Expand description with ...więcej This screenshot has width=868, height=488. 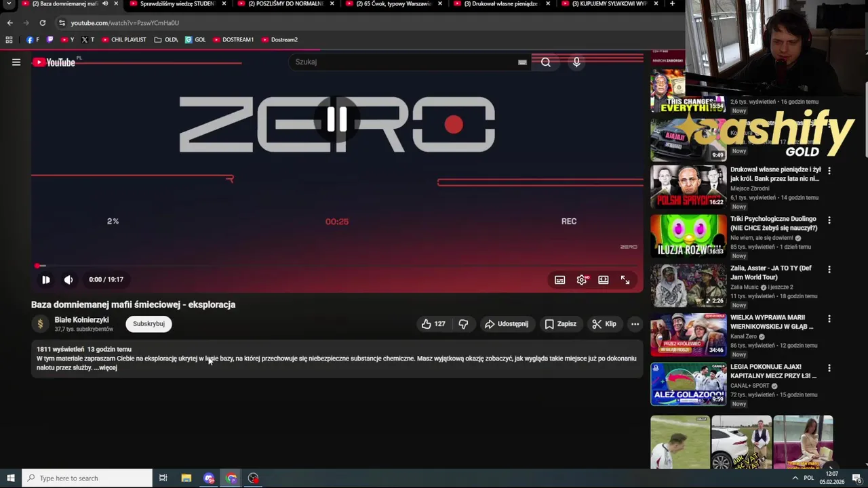[105, 367]
